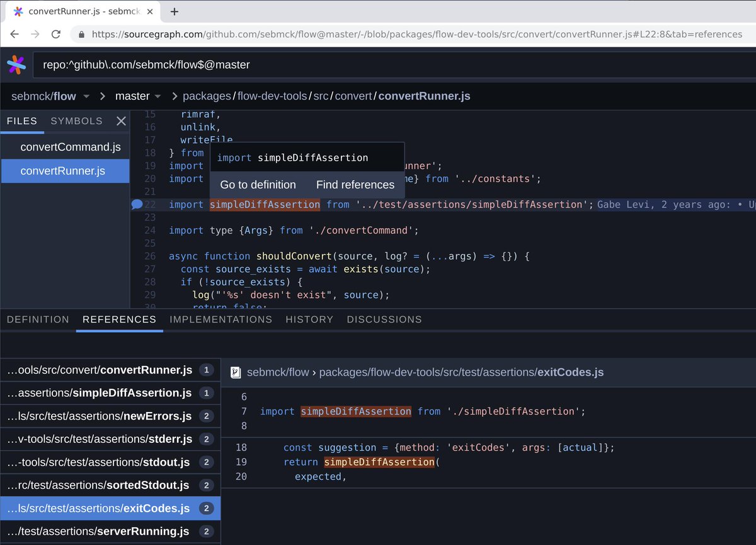Select stderr.js references result
Image resolution: width=756 pixels, height=545 pixels.
110,439
